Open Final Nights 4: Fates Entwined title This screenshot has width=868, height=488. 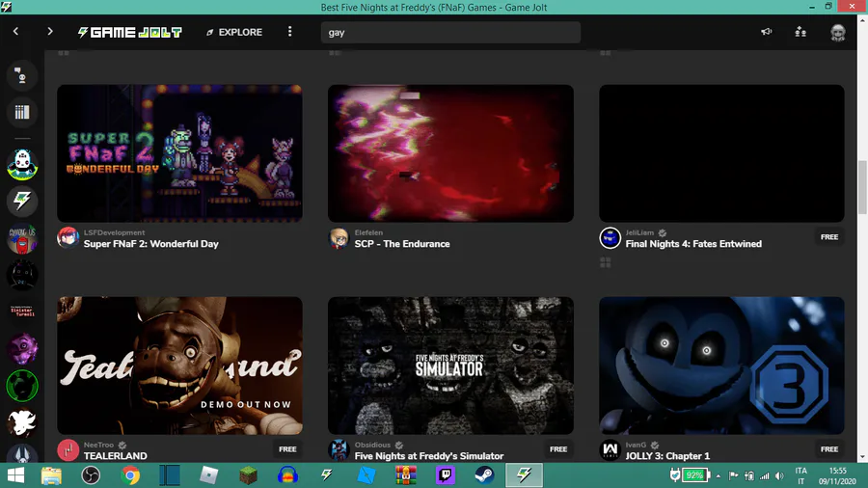[x=693, y=244]
